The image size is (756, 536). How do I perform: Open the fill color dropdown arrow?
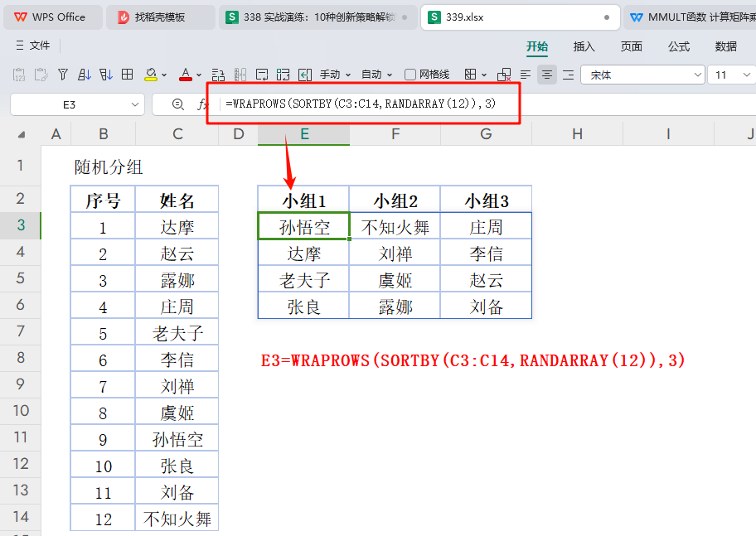click(x=164, y=75)
